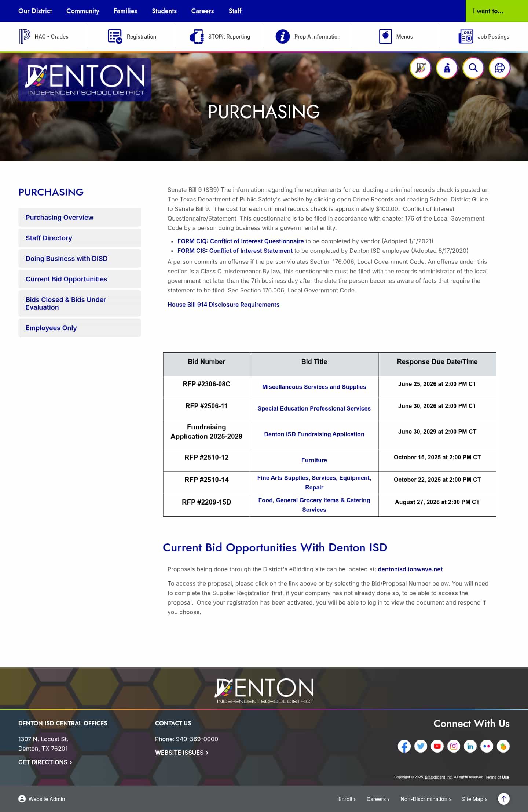This screenshot has width=528, height=812.
Task: Open the Furniture bid link
Action: pyautogui.click(x=314, y=460)
